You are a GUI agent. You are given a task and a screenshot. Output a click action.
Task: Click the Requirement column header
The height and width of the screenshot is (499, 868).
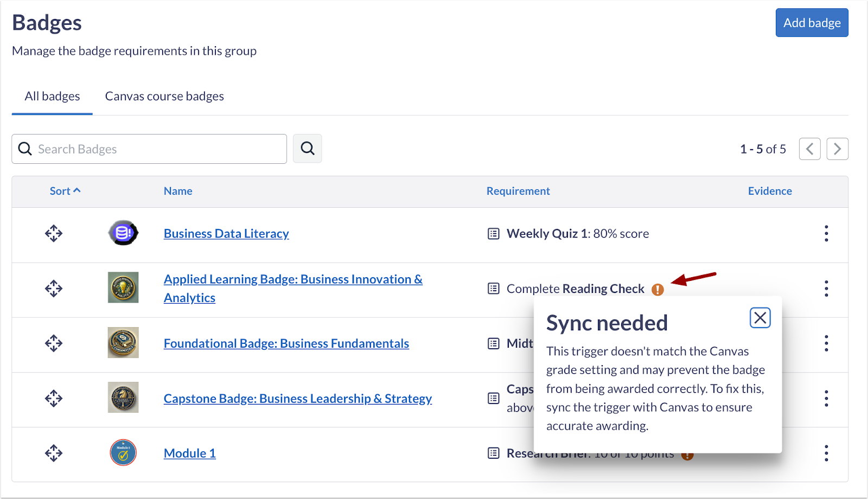(x=518, y=191)
